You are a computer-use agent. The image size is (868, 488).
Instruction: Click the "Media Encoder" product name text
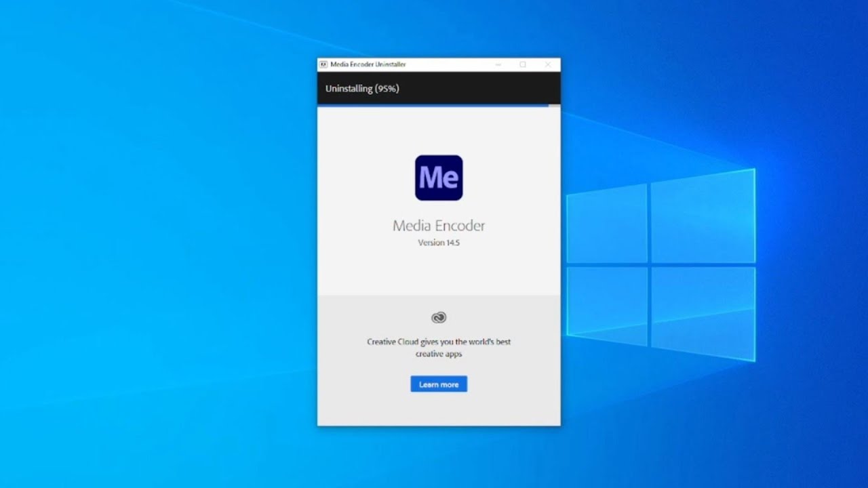pyautogui.click(x=439, y=226)
